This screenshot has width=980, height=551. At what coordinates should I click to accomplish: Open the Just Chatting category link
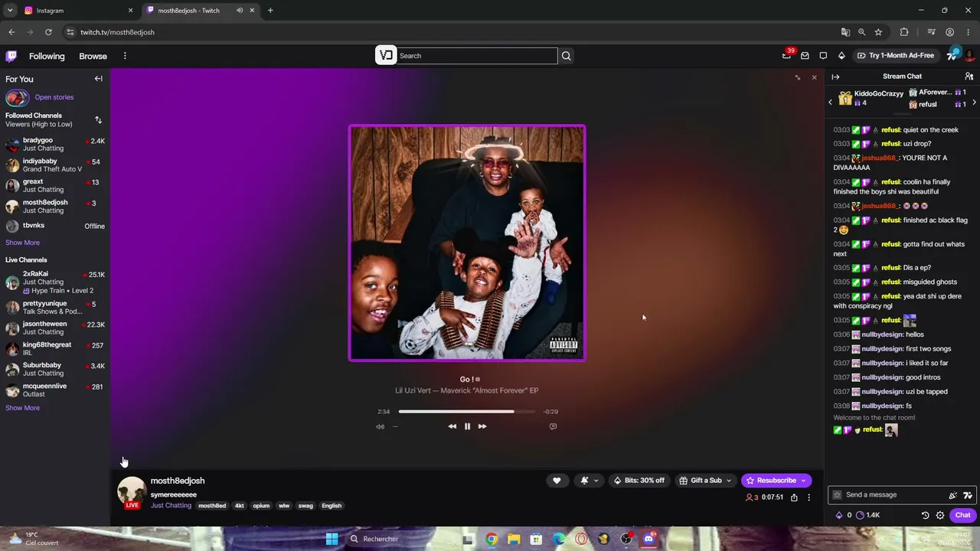click(x=171, y=506)
